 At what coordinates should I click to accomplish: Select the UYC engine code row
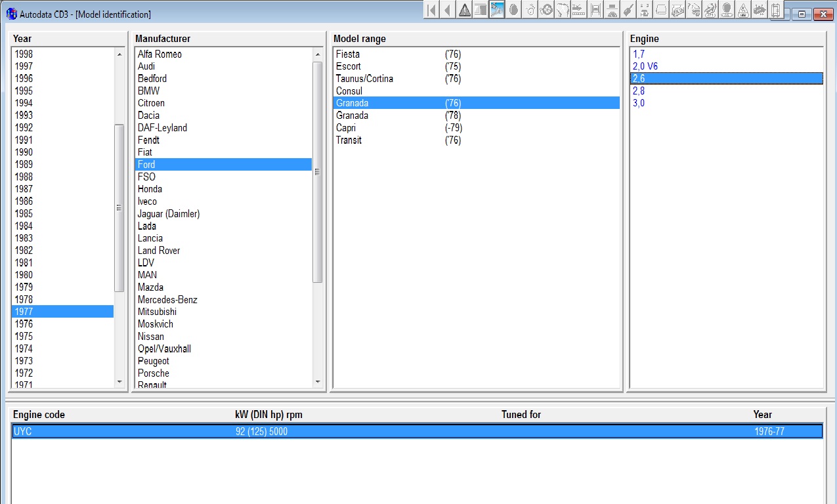pos(418,432)
